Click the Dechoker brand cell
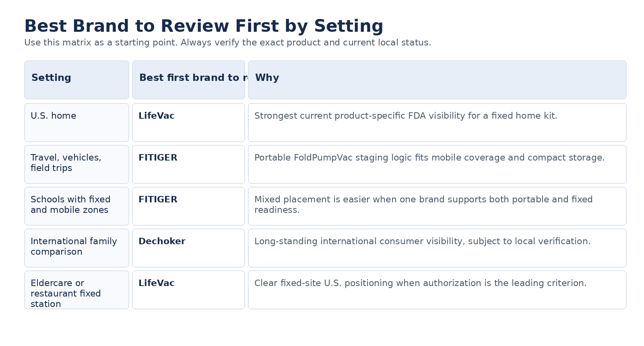The width and height of the screenshot is (644, 346). [188, 248]
